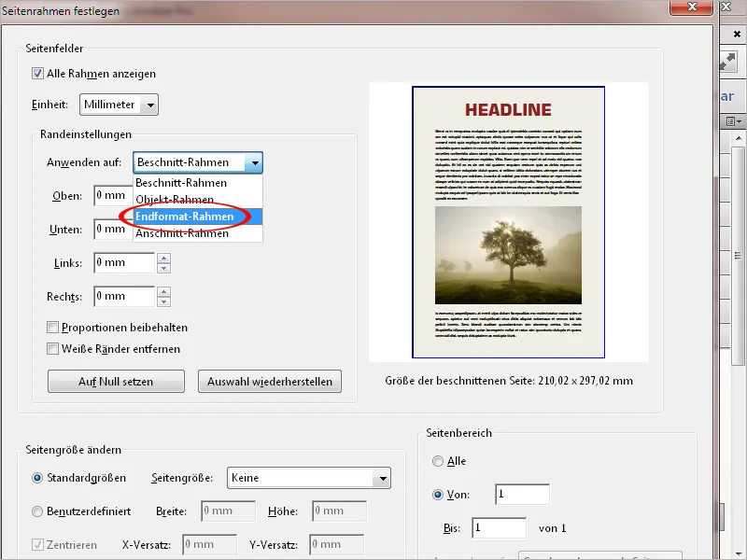Open the Seitengröße Keine dropdown

tap(309, 478)
